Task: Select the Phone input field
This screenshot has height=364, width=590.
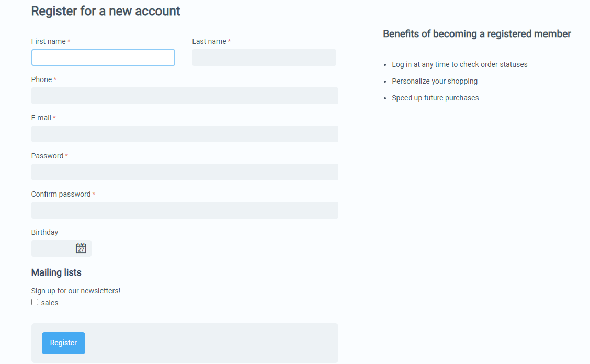Action: [185, 96]
